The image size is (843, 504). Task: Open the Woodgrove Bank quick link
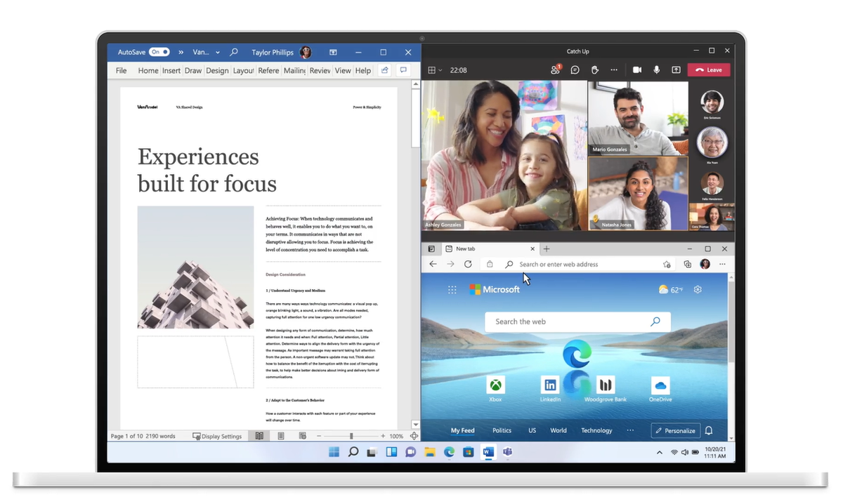605,389
